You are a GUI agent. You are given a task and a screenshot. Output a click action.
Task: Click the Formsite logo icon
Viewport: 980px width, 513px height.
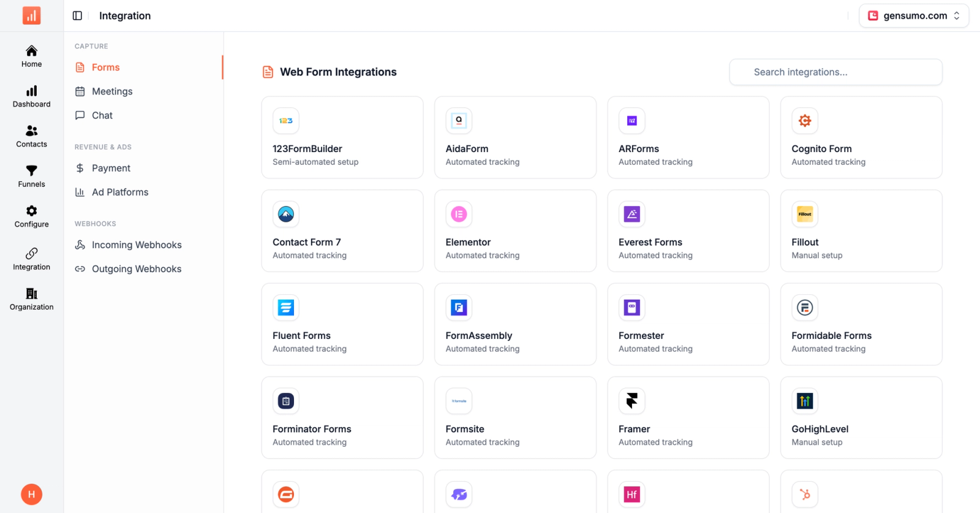459,401
